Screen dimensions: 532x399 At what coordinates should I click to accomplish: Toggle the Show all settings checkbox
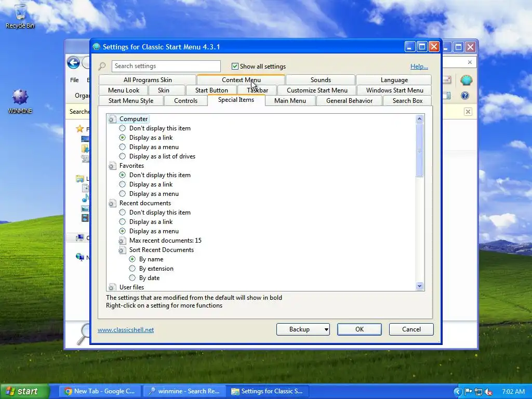tap(235, 66)
